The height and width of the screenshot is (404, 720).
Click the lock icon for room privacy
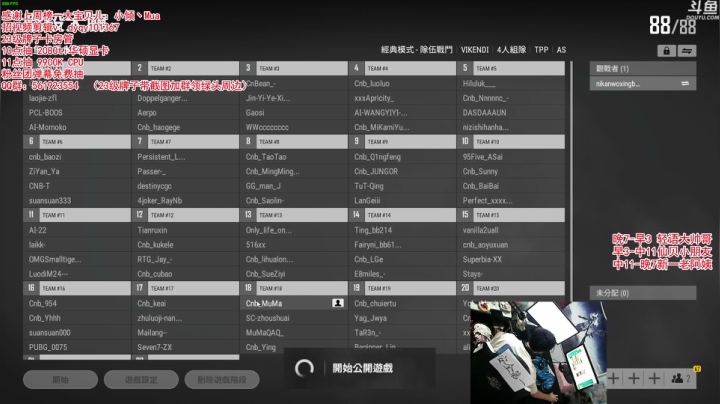coord(666,50)
